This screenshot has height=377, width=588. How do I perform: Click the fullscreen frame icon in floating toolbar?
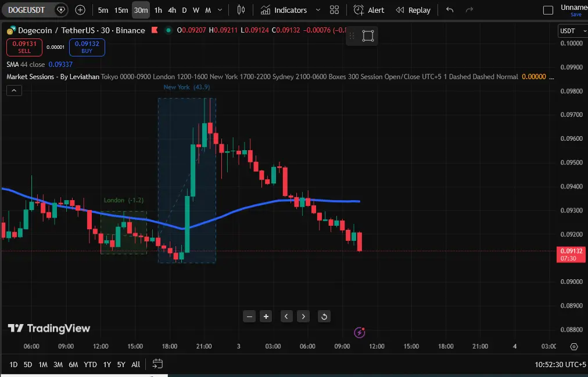click(368, 36)
